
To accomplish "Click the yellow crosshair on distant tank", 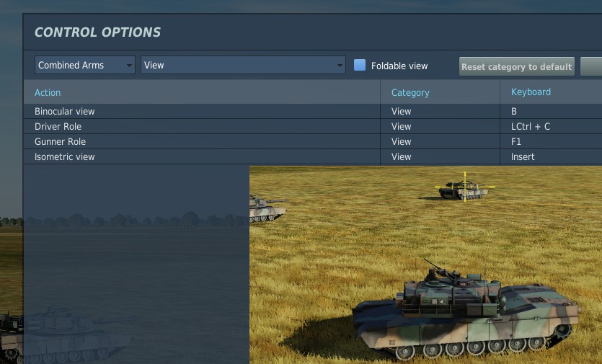I will coord(465,187).
